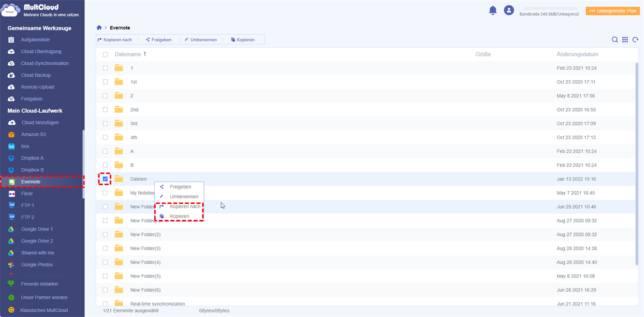
Task: Check the box for folder 1st
Action: 105,82
